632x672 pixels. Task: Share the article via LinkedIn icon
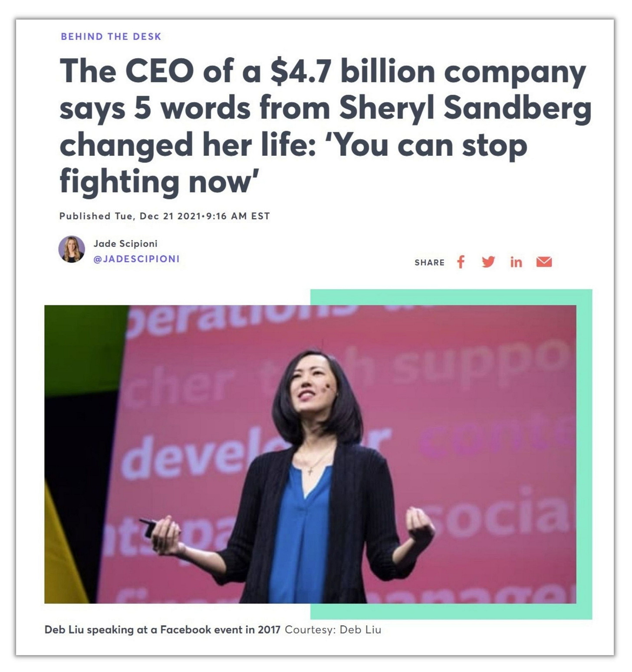click(516, 262)
